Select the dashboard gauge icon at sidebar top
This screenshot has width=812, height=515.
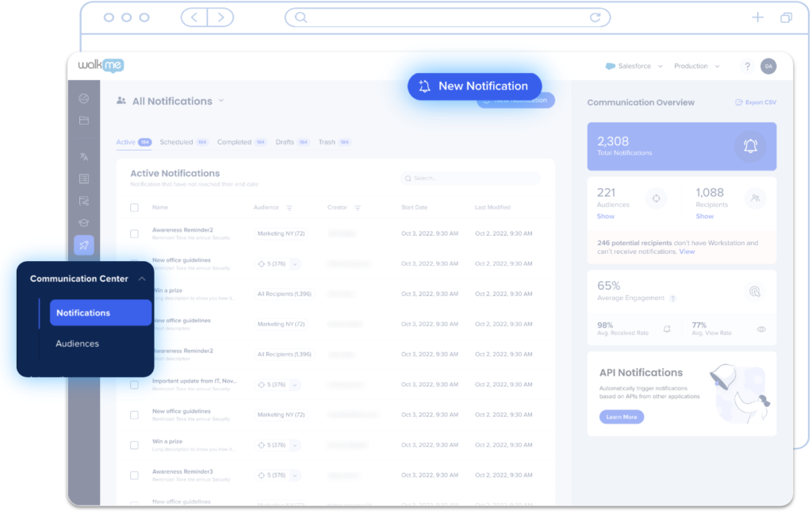pyautogui.click(x=84, y=98)
